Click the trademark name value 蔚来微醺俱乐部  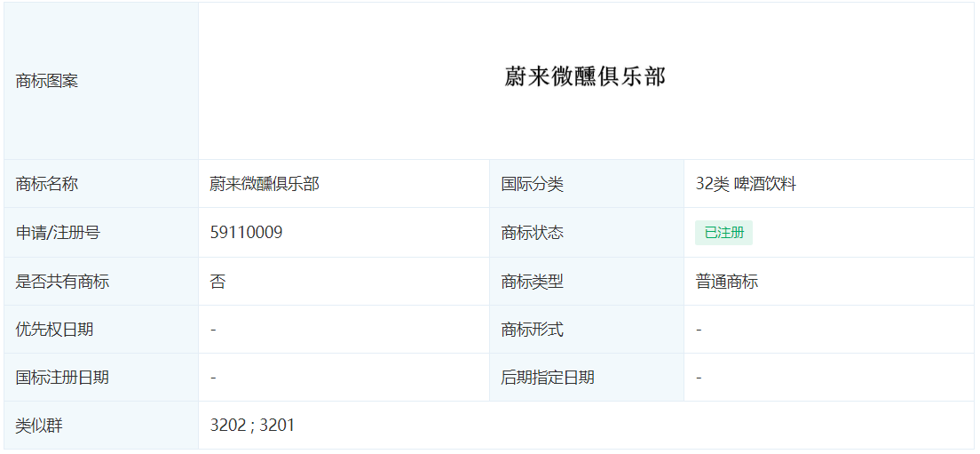point(265,185)
